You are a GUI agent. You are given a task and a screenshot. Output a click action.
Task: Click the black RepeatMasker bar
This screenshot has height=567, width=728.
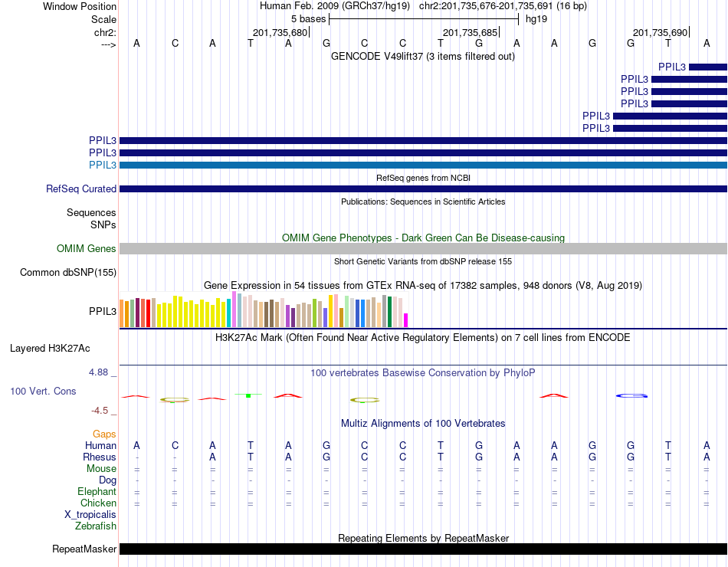coord(424,549)
